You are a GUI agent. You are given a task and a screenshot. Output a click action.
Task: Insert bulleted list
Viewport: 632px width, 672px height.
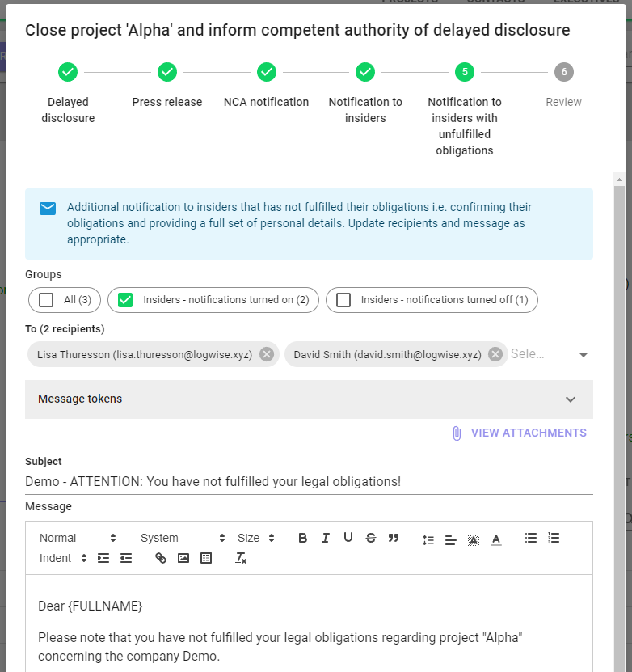point(531,538)
